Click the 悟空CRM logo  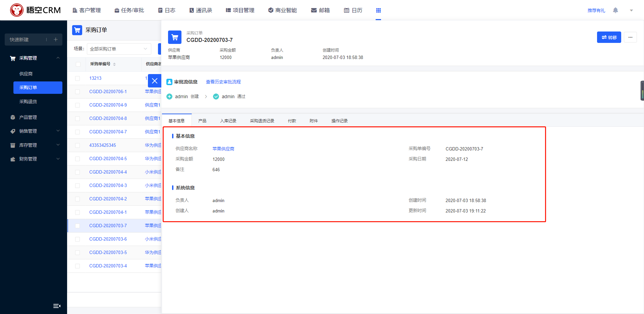pos(35,10)
